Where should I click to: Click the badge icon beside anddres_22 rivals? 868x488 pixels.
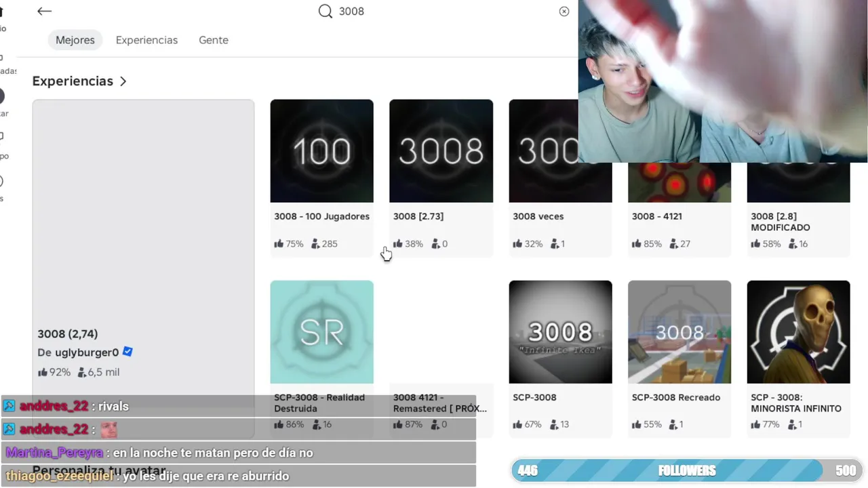point(9,406)
